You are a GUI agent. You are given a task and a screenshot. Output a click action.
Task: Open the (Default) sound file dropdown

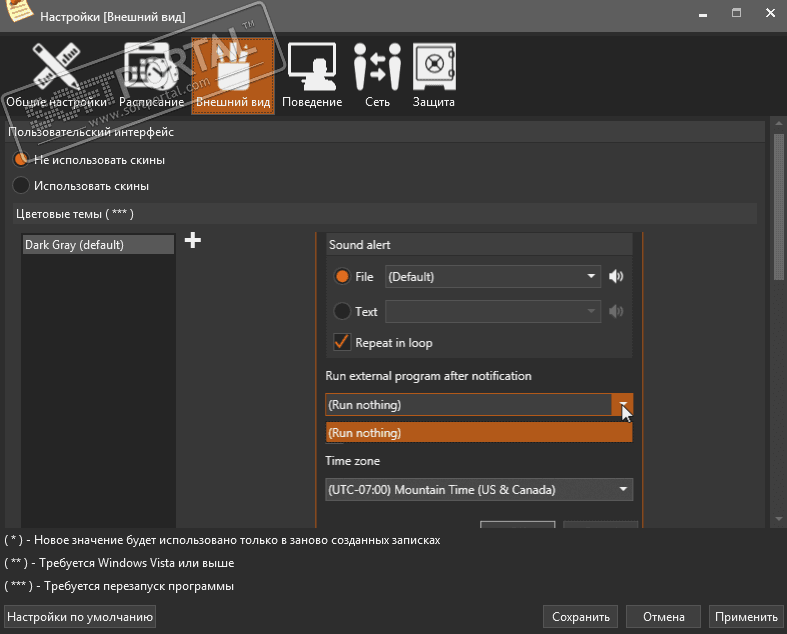click(492, 277)
